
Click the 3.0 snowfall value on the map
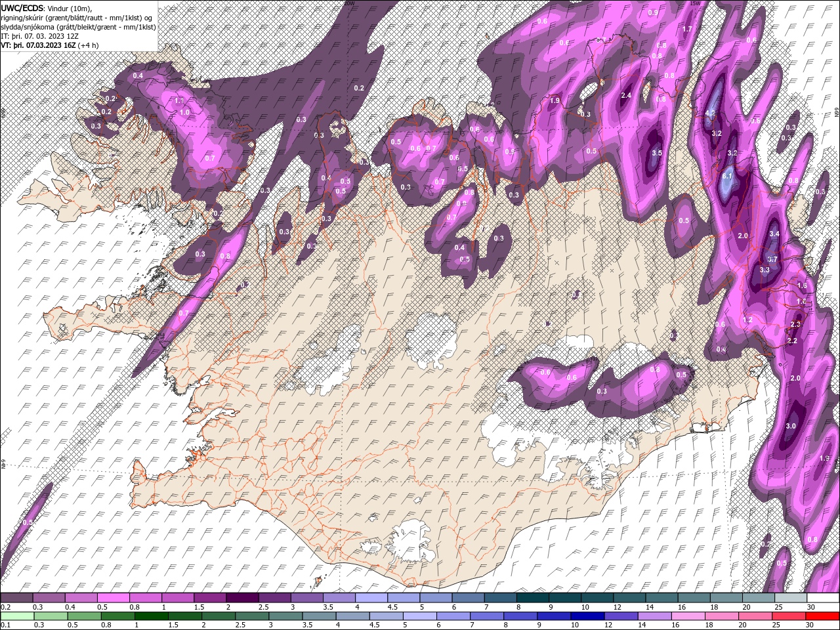pyautogui.click(x=791, y=426)
